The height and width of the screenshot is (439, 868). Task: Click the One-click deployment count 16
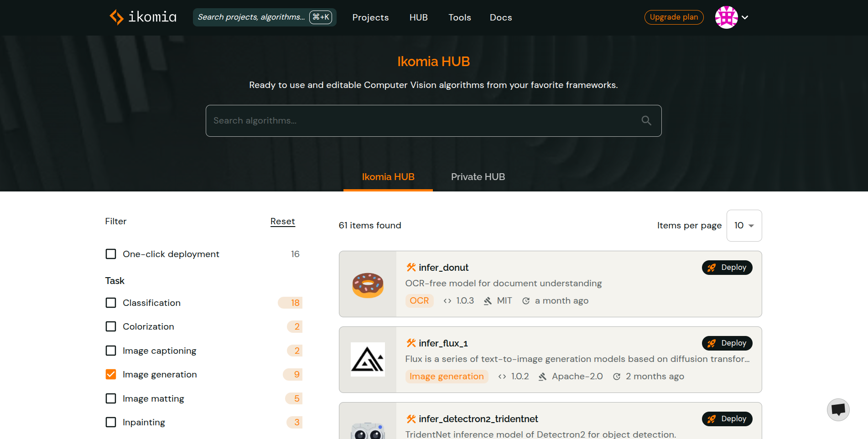point(295,254)
